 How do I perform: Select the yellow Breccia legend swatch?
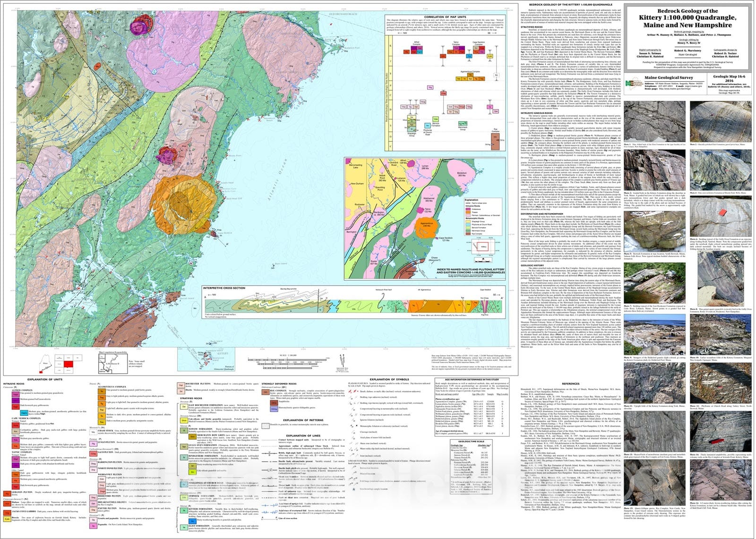click(x=7, y=519)
